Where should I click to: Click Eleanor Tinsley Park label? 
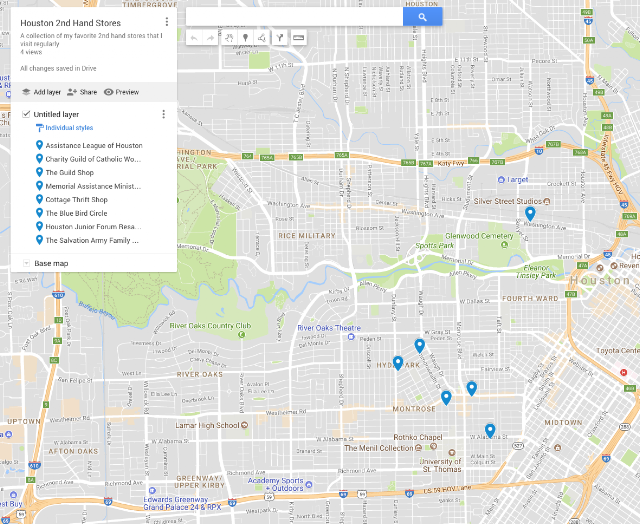pyautogui.click(x=536, y=271)
